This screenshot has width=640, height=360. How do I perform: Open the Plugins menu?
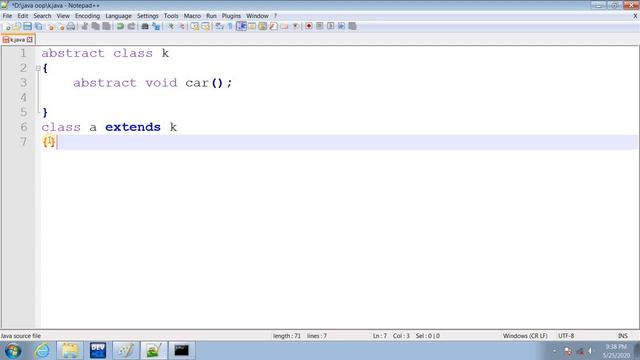(231, 16)
